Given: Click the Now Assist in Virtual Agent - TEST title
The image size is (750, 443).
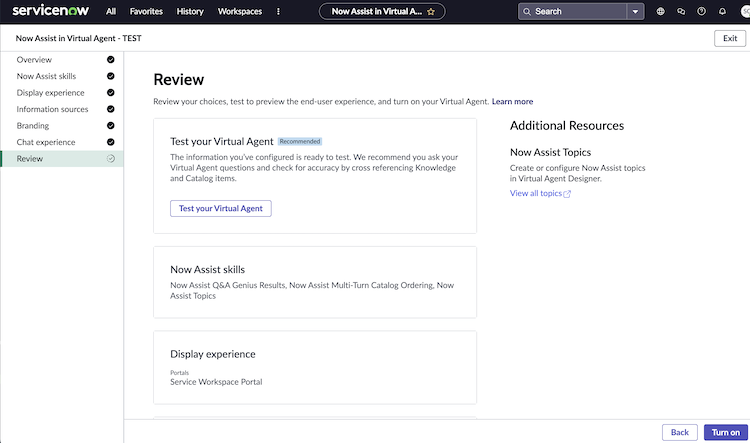Looking at the screenshot, I should (78, 38).
